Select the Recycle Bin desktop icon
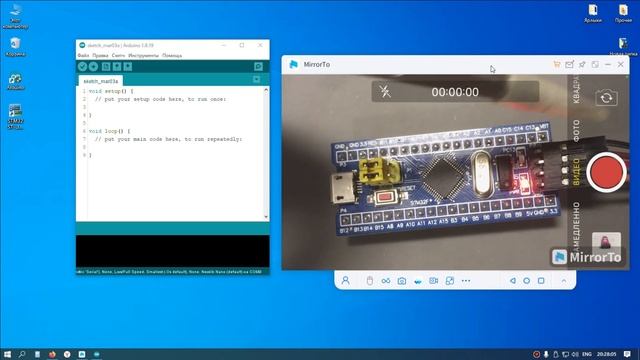 pos(15,47)
